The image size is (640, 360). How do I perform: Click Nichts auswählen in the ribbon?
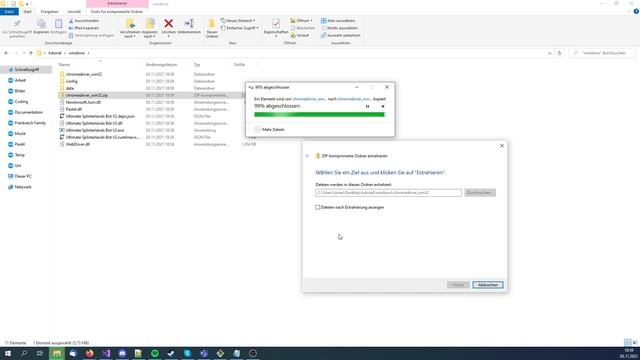[x=339, y=28]
